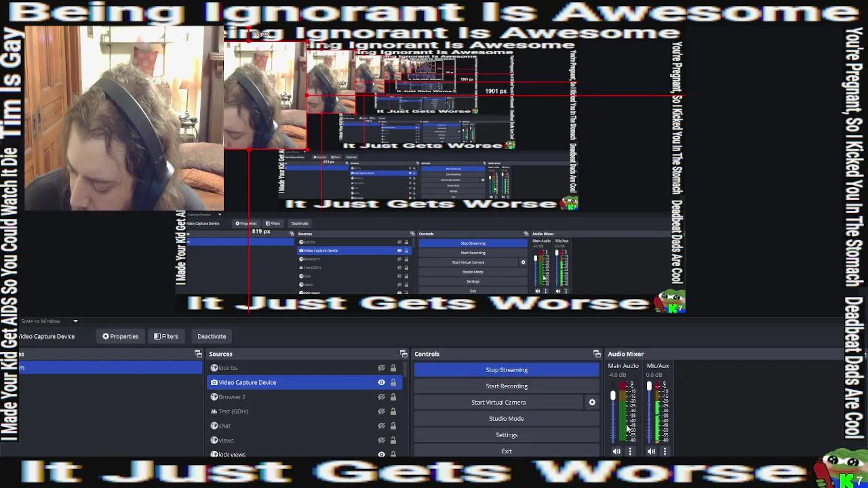Show the chat source
This screenshot has height=488, width=868.
[x=381, y=426]
